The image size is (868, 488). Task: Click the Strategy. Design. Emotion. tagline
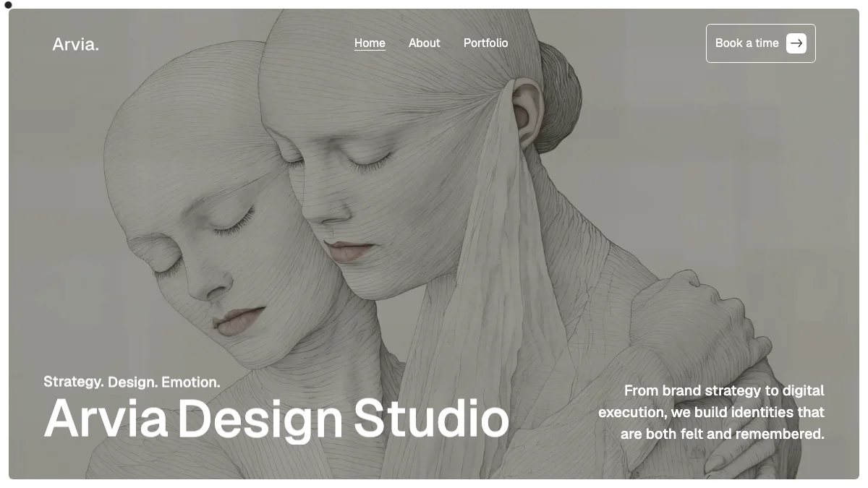132,382
